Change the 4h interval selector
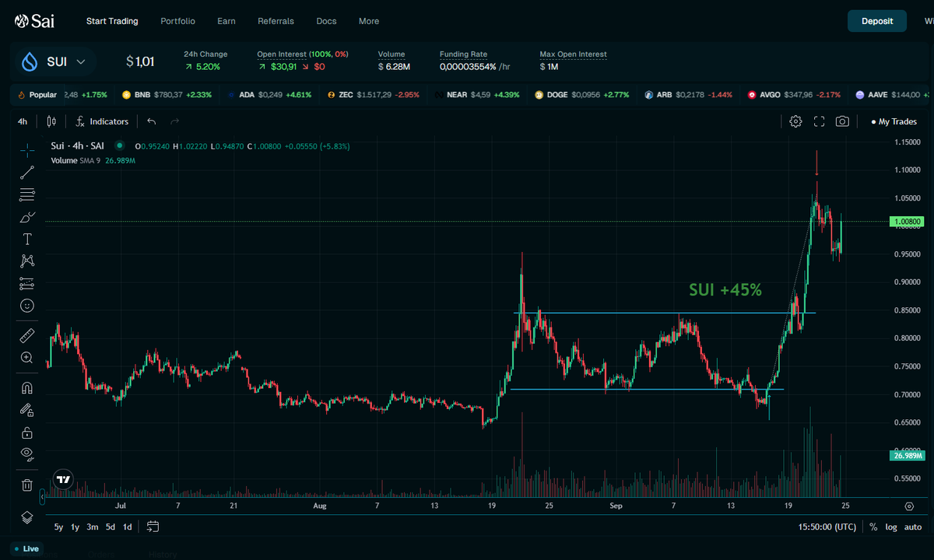 [23, 121]
